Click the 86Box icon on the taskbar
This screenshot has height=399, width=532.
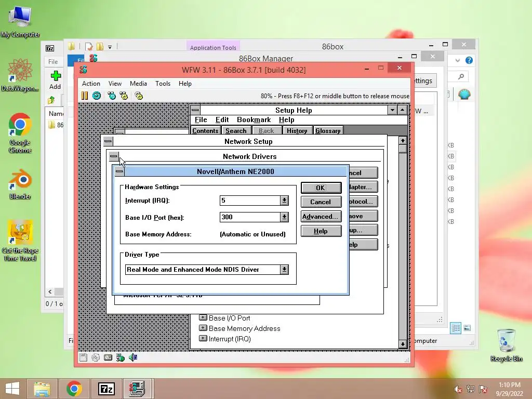pyautogui.click(x=137, y=389)
